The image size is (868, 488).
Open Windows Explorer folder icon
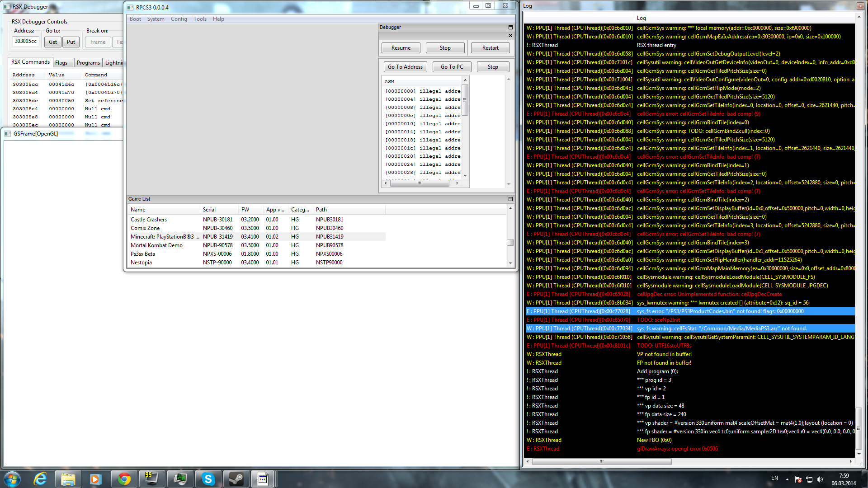(68, 479)
